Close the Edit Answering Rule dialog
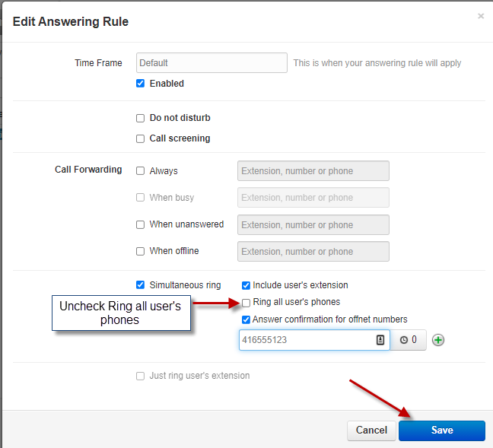 480,16
